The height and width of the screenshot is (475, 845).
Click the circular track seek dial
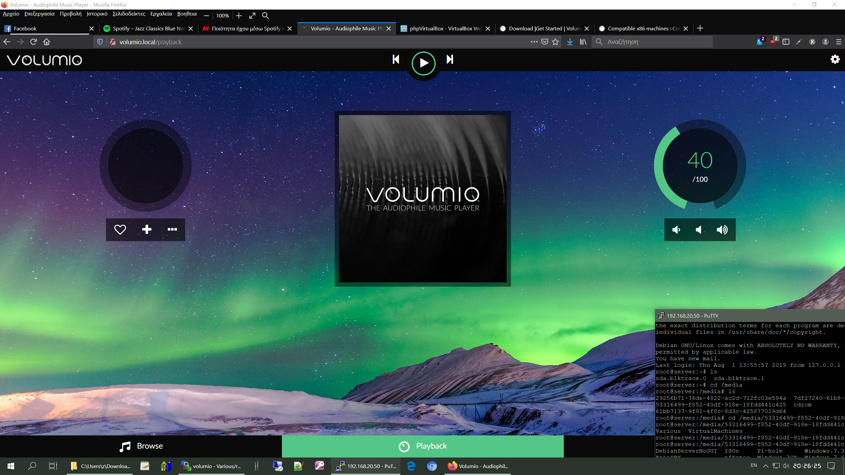click(x=146, y=166)
